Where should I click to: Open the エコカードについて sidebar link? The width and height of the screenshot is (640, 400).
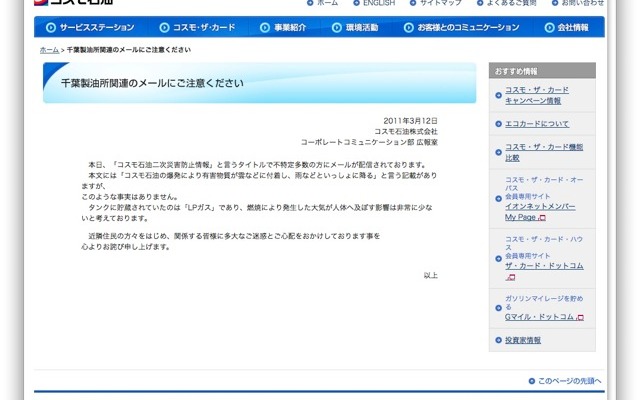point(537,124)
